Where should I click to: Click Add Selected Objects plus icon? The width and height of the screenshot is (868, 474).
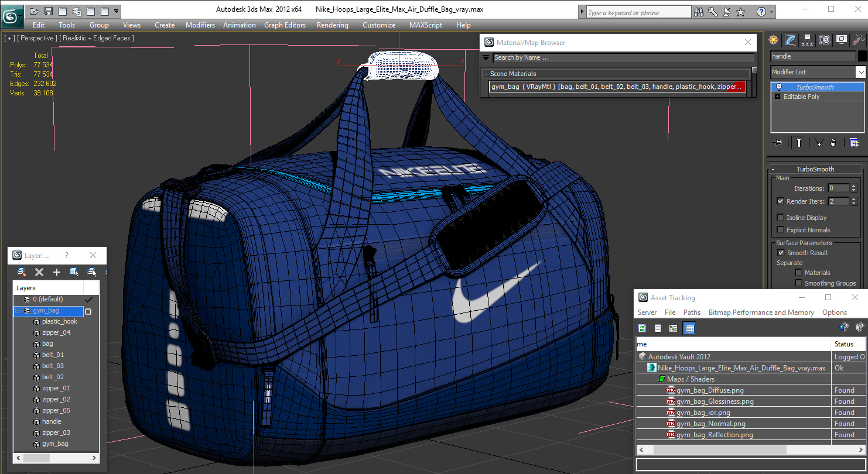click(x=57, y=272)
